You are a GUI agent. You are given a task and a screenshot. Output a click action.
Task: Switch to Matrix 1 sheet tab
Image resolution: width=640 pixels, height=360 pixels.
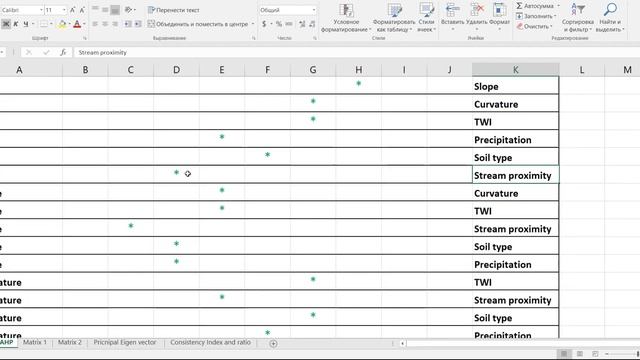pos(35,342)
